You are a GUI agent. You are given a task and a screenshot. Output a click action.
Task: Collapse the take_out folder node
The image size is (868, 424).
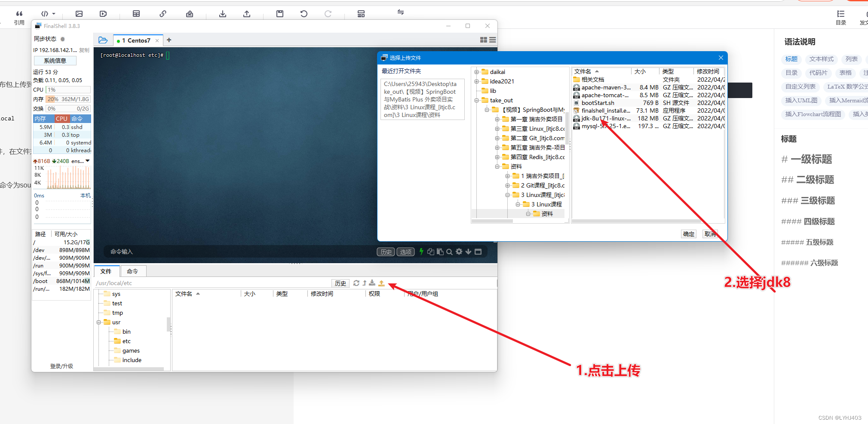click(x=476, y=100)
